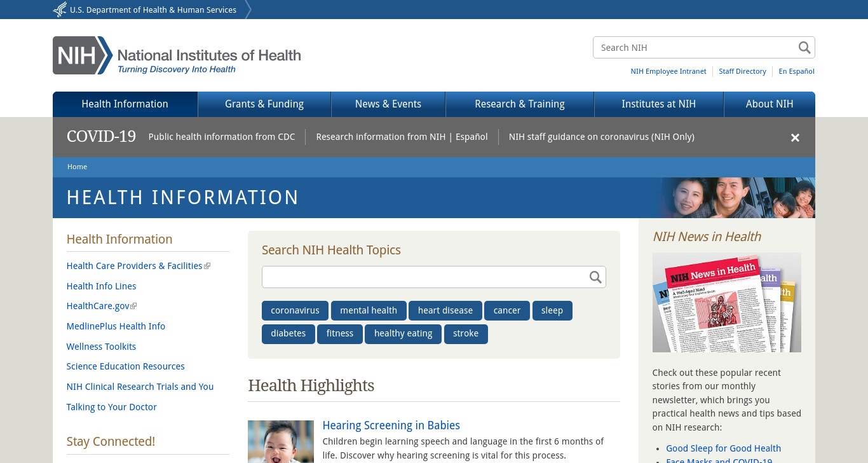
Task: Open the Grants & Funding menu
Action: point(264,104)
